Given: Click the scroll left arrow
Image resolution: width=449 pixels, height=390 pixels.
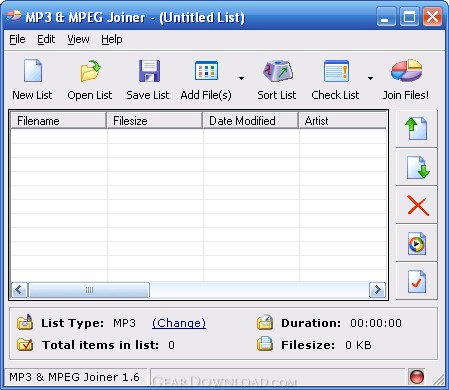Looking at the screenshot, I should (19, 290).
